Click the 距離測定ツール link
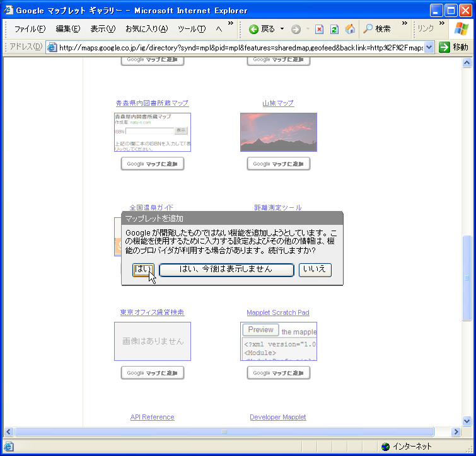Image resolution: width=476 pixels, height=456 pixels. (x=278, y=208)
